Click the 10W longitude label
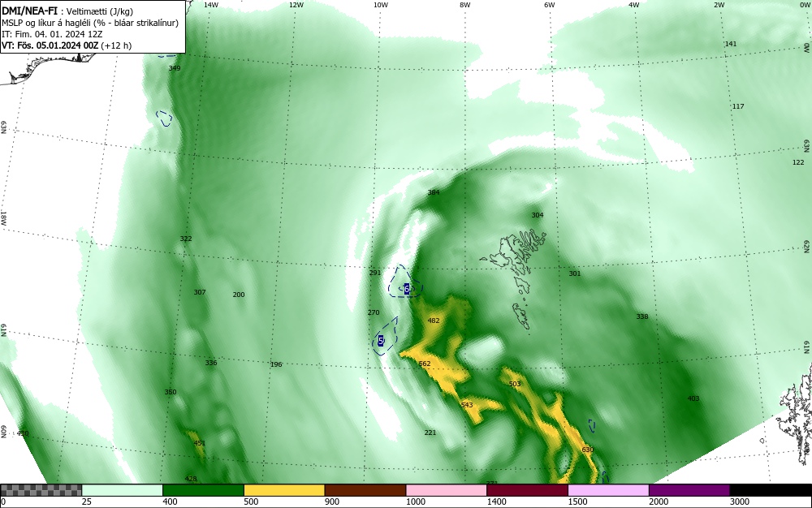812x508 pixels. pos(381,5)
